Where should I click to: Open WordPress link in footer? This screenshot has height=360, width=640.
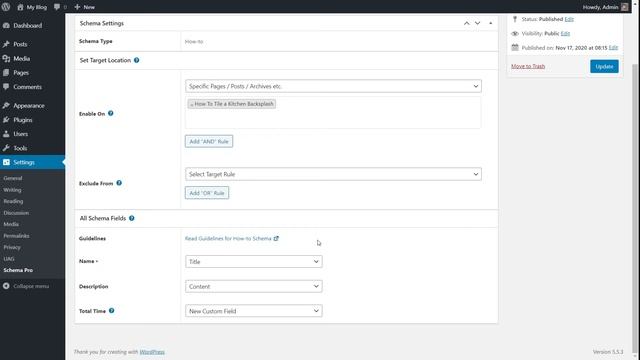click(x=152, y=352)
